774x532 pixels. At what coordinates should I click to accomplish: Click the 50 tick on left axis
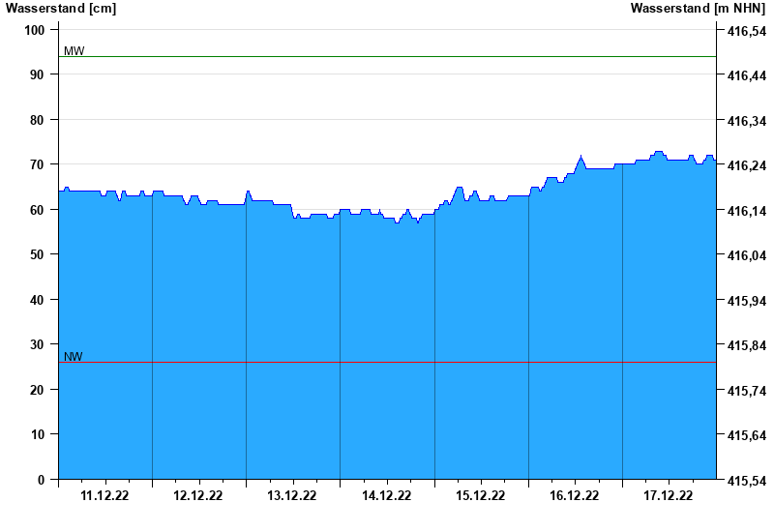tap(38, 254)
